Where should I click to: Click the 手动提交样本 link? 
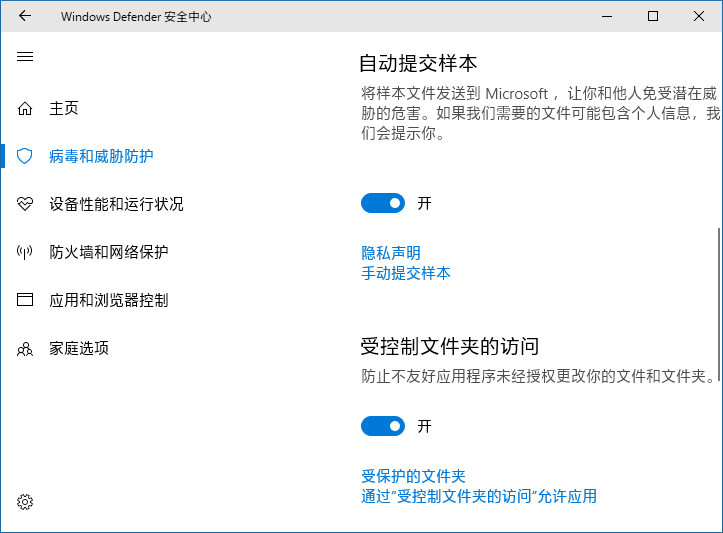(x=406, y=273)
